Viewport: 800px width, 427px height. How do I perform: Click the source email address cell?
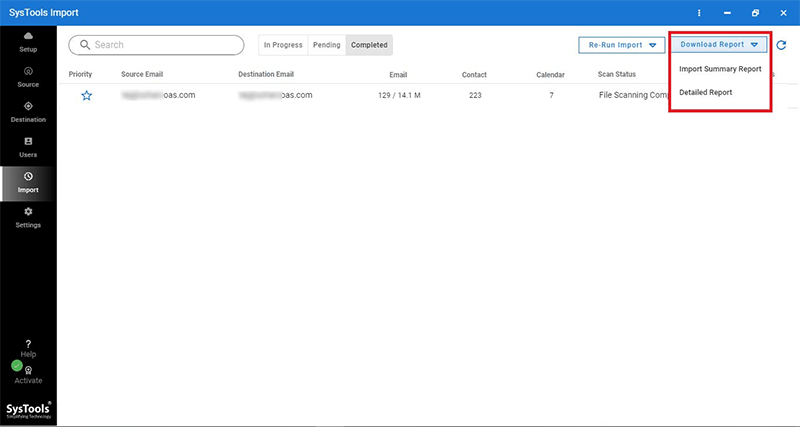click(x=158, y=95)
